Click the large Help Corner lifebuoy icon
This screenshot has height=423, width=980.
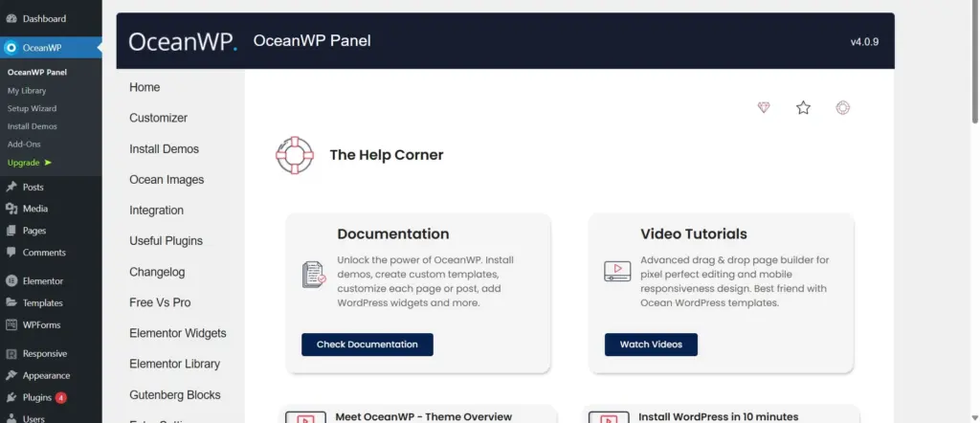pos(295,155)
